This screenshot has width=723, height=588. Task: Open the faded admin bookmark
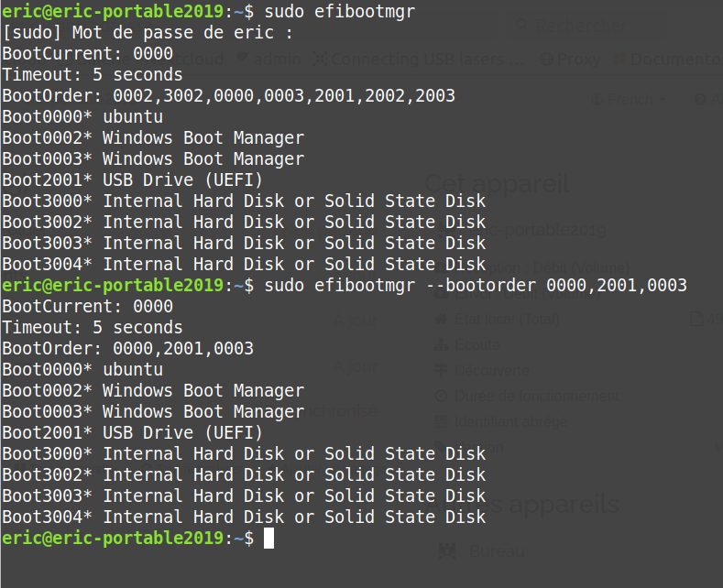click(268, 60)
